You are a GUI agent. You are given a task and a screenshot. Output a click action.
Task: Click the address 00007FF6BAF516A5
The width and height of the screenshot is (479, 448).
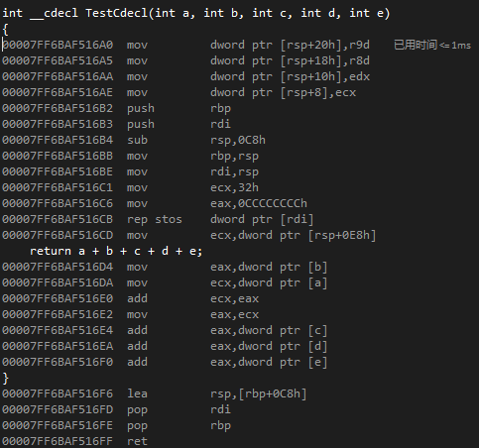click(58, 60)
